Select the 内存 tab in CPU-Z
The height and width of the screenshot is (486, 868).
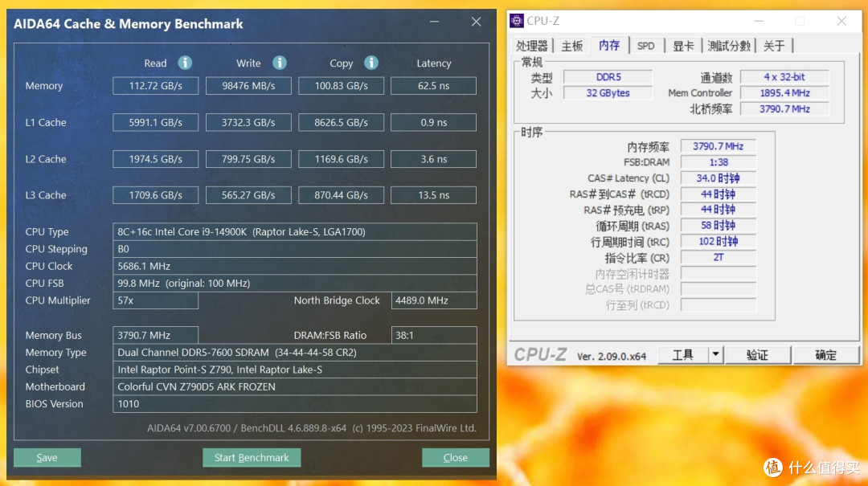[x=609, y=45]
